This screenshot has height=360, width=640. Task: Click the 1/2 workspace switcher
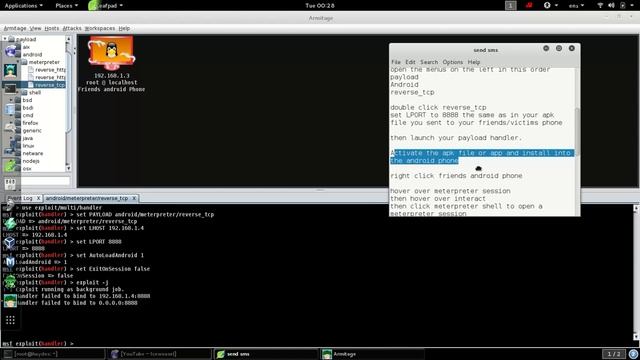point(613,354)
